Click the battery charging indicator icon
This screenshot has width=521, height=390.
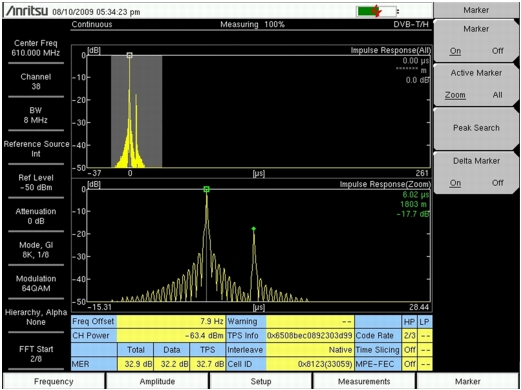(376, 11)
